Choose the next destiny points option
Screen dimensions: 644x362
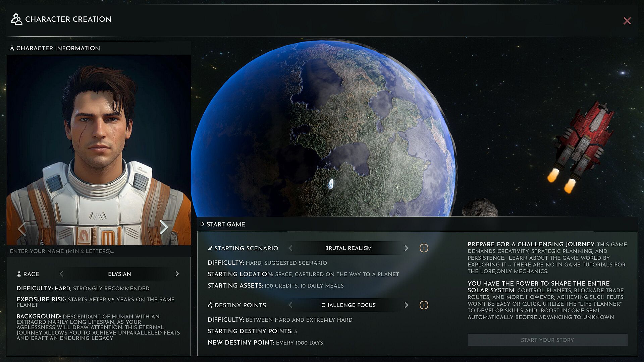[406, 305]
